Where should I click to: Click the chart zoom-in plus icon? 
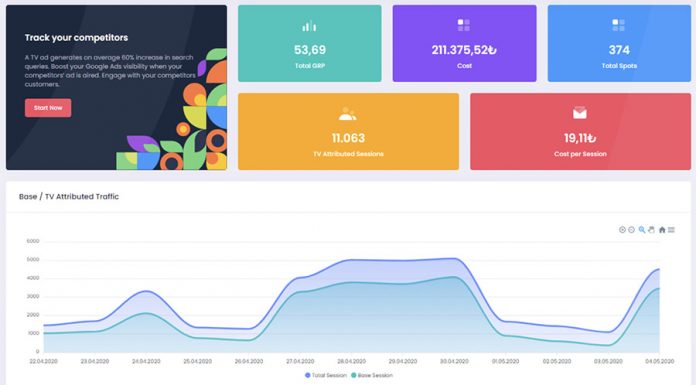[x=622, y=230]
